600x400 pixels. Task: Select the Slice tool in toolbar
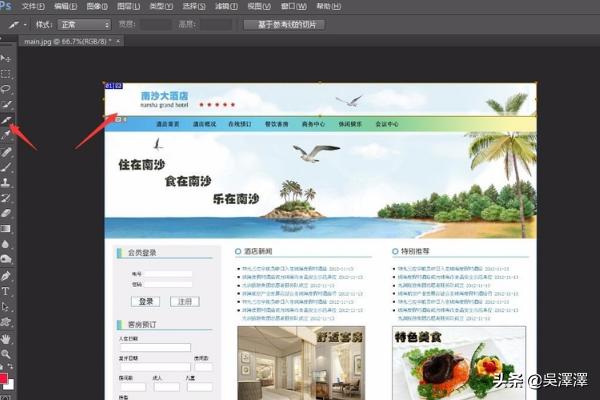(x=6, y=120)
